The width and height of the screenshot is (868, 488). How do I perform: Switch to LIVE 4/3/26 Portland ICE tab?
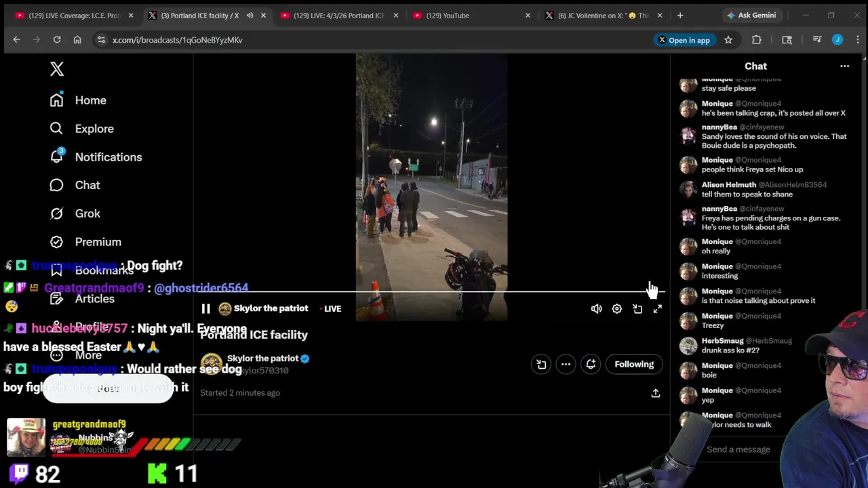pyautogui.click(x=339, y=16)
